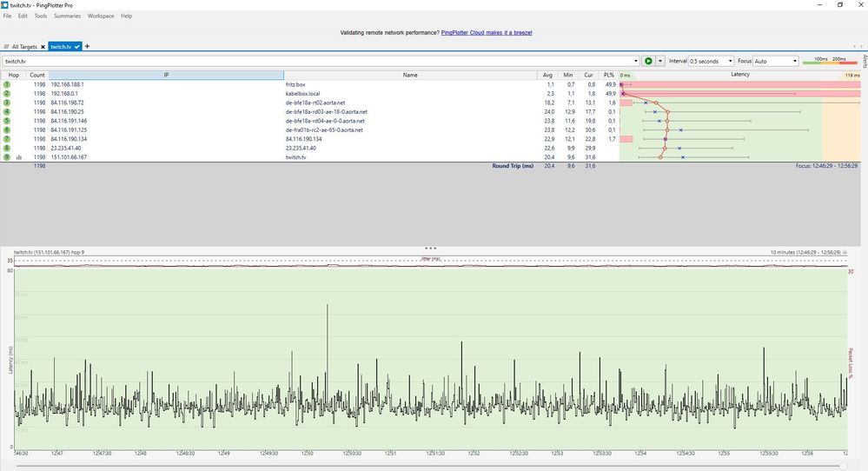
Task: Select the hop 3 green circle
Action: pyautogui.click(x=6, y=103)
